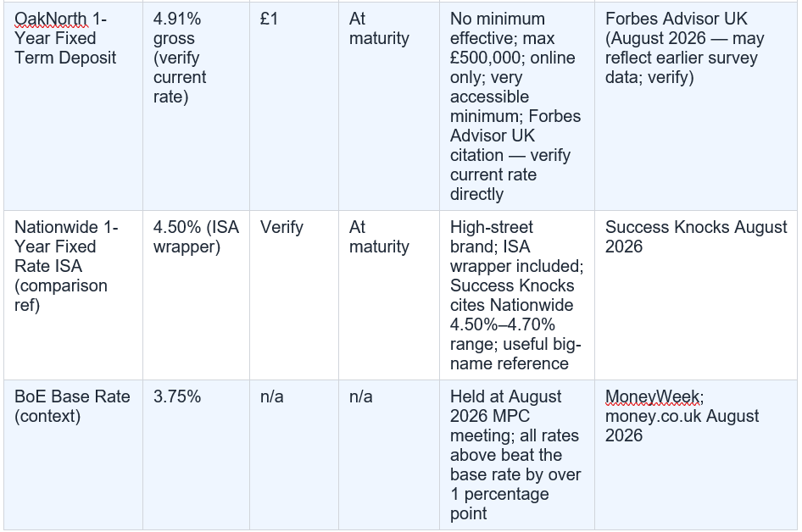Screen dimensions: 802x532
Task: Select the 4.91% gross rate cell
Action: (196, 106)
